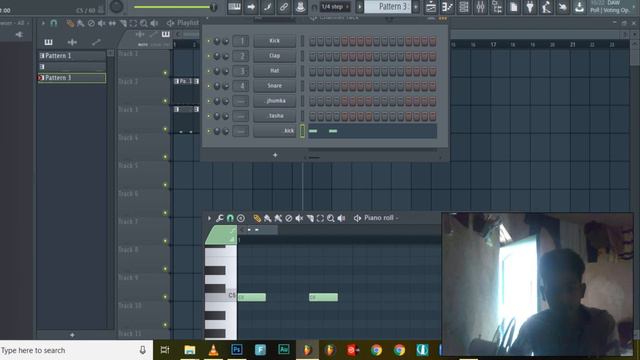Screen dimensions: 640x360
Task: Select the piano keys tab in picker panel
Action: [x=48, y=42]
